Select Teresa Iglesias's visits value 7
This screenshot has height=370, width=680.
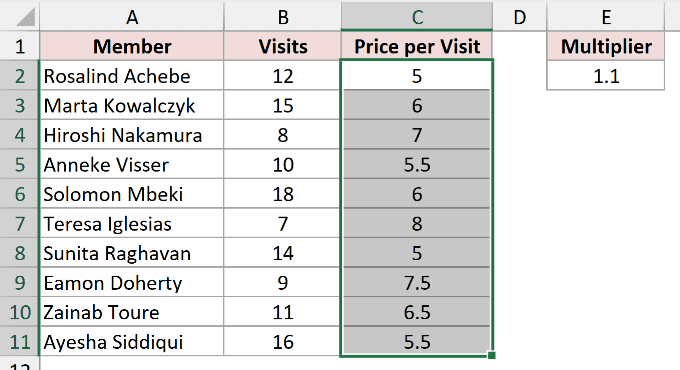[x=283, y=224]
